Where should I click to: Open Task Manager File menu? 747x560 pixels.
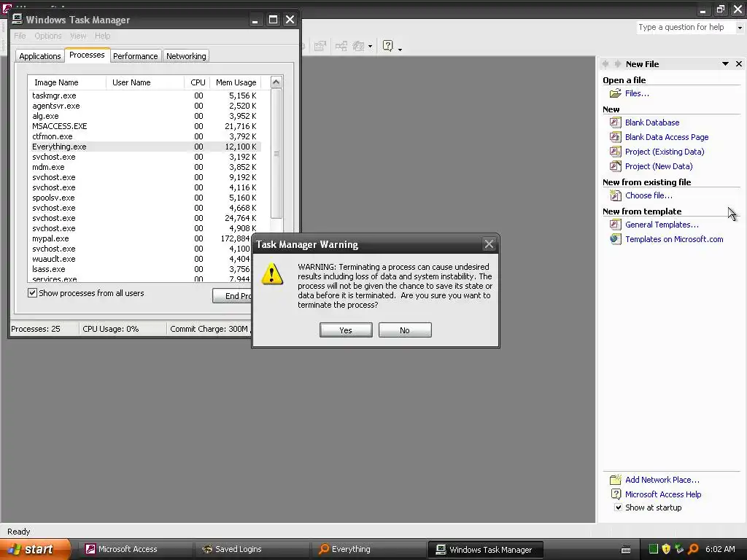[20, 36]
